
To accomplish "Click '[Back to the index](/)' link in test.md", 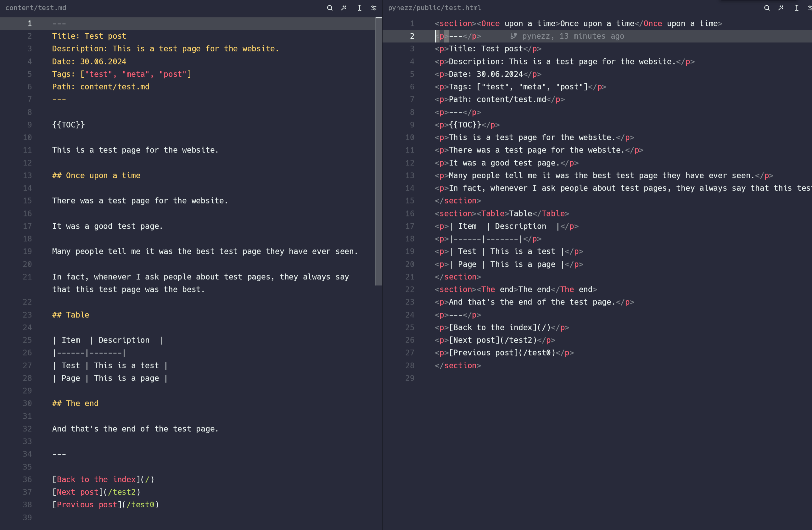I will click(103, 479).
